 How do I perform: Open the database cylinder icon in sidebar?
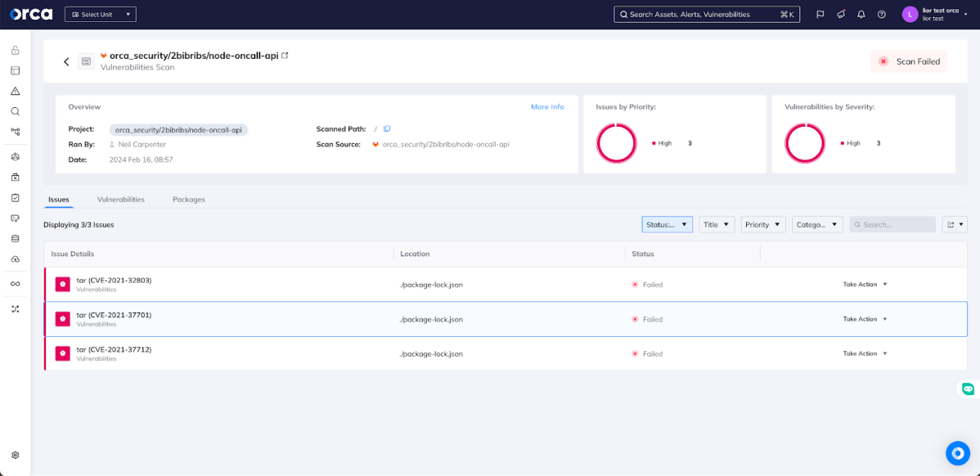tap(15, 238)
